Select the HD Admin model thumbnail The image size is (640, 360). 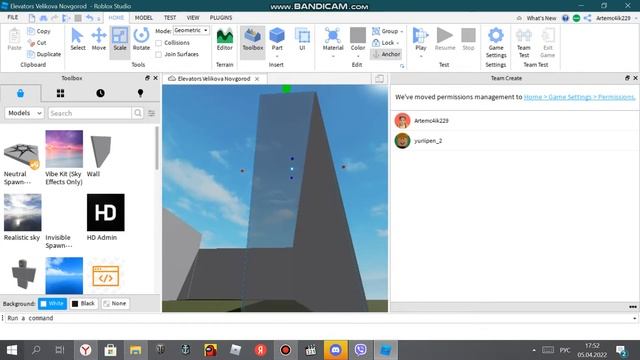(x=106, y=212)
